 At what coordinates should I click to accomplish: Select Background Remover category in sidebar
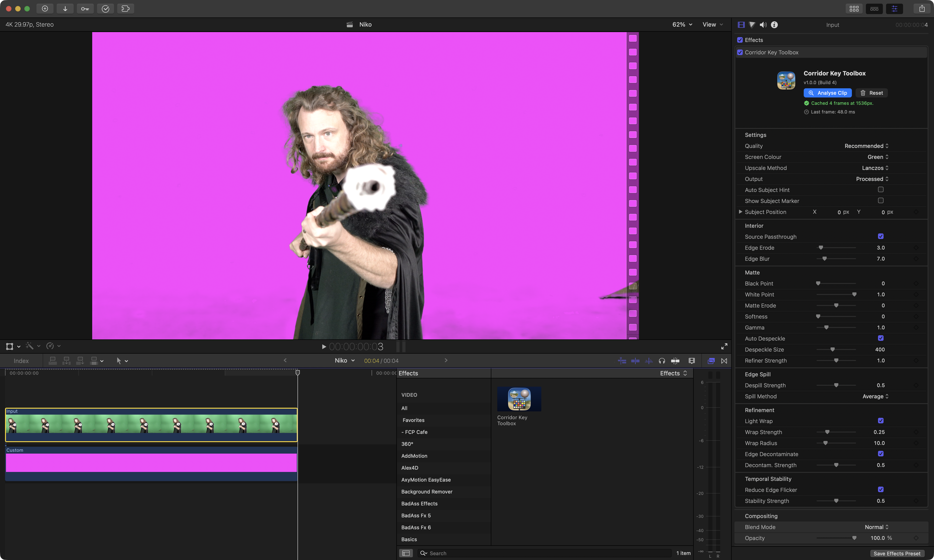426,491
